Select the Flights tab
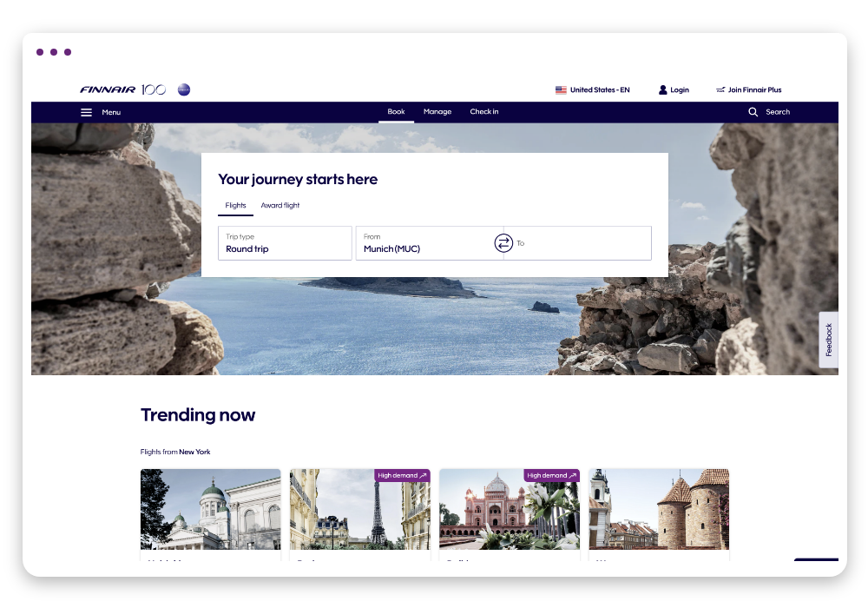This screenshot has width=868, height=608. click(235, 206)
